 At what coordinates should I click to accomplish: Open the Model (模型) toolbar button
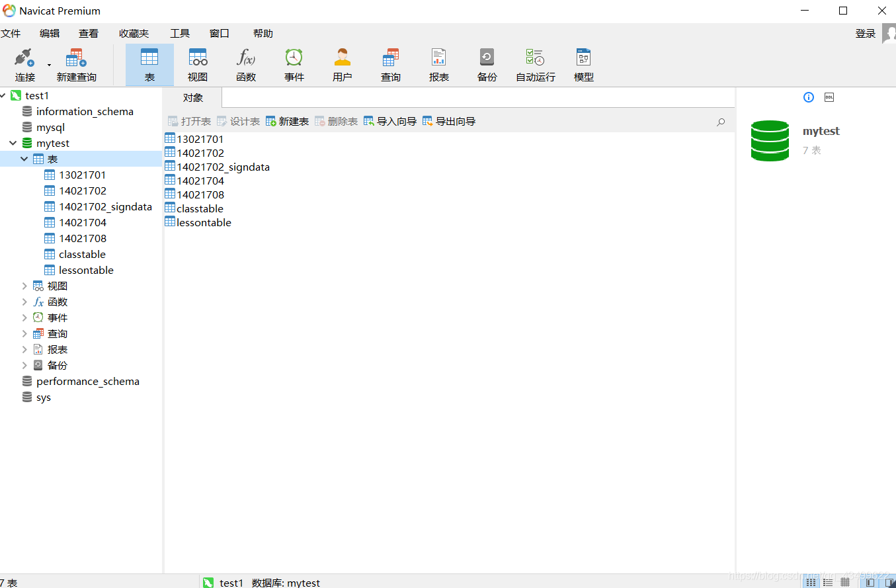584,65
